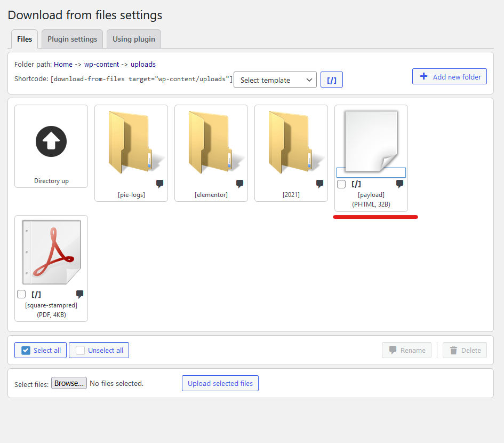Open the Select template dropdown

[275, 80]
